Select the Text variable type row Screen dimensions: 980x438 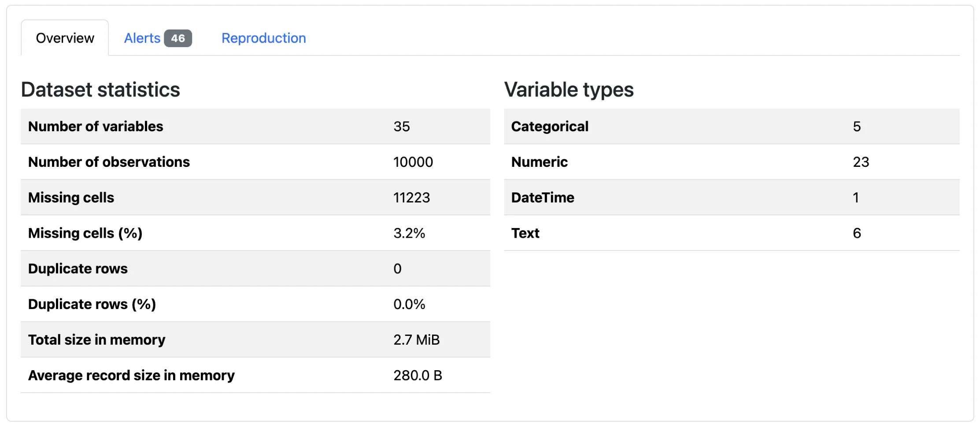731,233
